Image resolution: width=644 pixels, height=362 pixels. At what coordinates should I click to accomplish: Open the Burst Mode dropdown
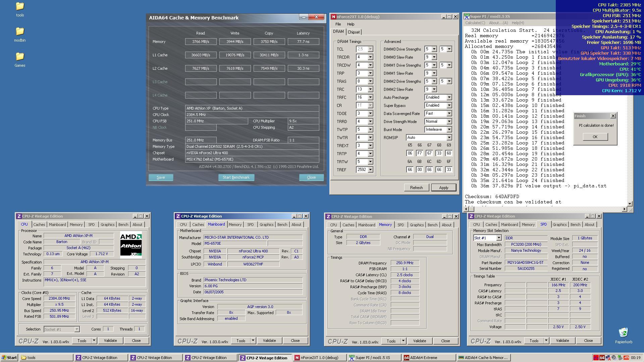point(449,130)
